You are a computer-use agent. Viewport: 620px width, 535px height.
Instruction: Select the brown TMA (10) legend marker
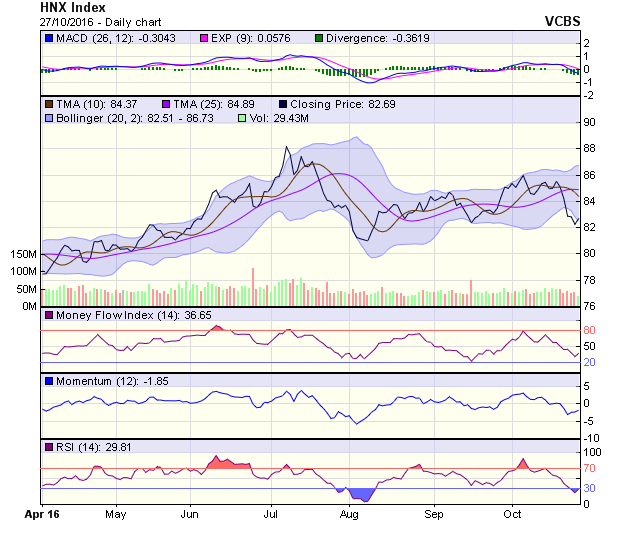(x=47, y=104)
